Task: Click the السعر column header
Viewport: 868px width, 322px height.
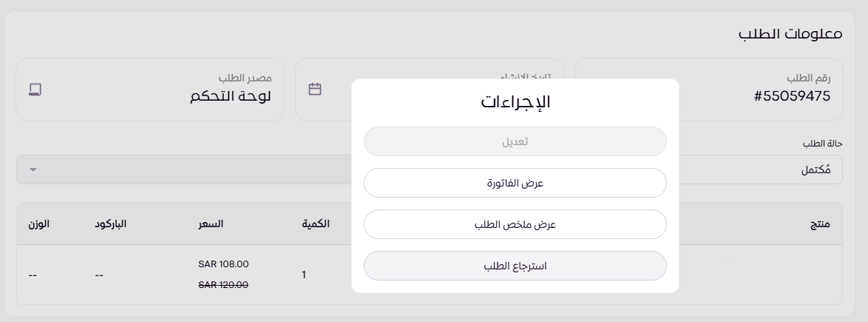Action: [212, 224]
